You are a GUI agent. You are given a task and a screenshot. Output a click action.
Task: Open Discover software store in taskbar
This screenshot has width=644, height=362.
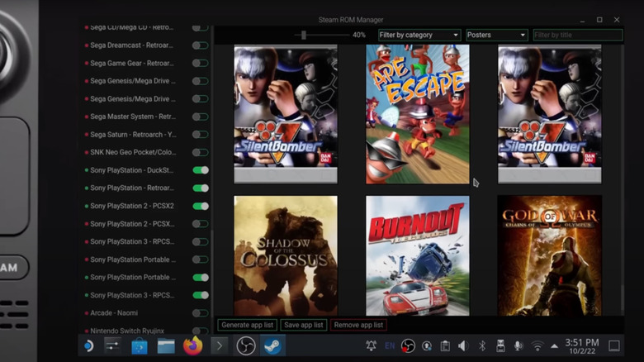tap(139, 345)
